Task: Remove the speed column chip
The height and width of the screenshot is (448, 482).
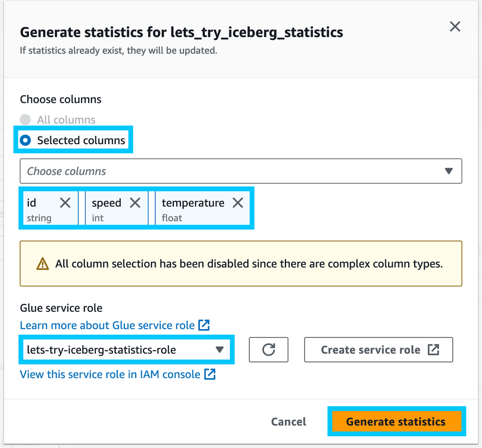Action: coord(135,203)
